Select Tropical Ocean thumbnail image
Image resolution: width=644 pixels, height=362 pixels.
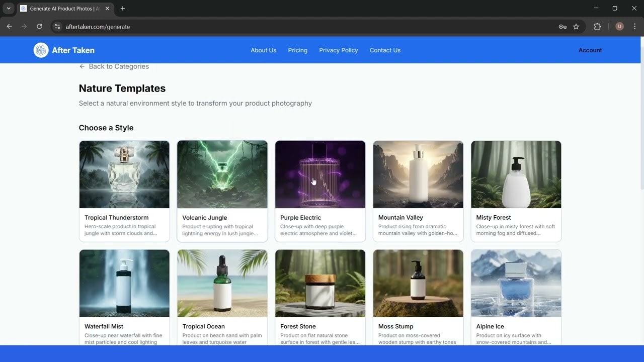pos(222,284)
